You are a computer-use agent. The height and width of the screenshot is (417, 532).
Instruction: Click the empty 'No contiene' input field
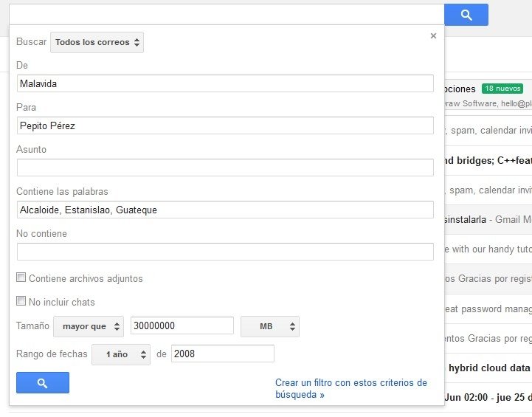click(x=225, y=252)
